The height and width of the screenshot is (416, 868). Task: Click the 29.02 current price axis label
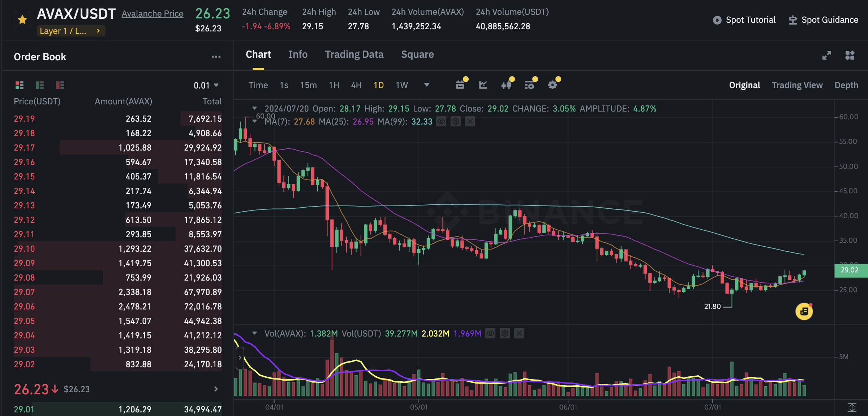(849, 270)
